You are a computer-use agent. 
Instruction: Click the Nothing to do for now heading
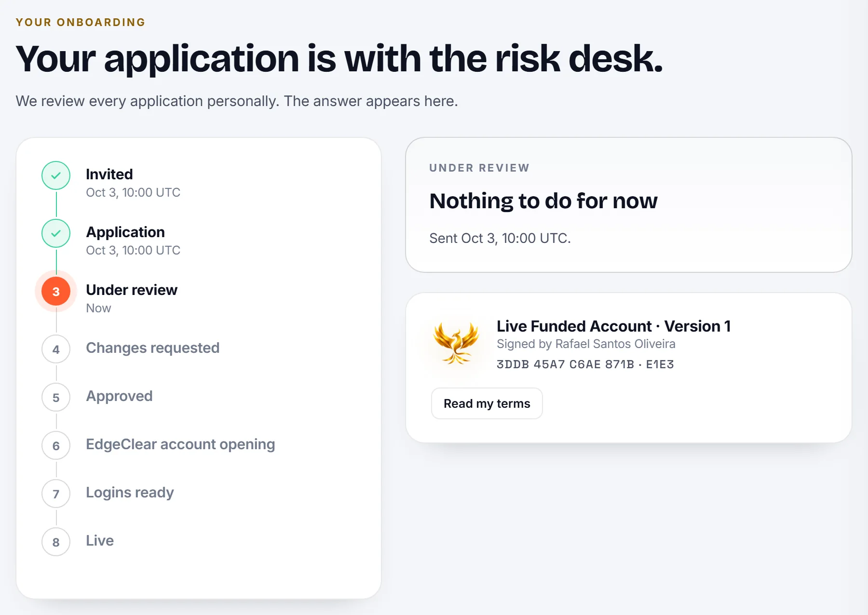[543, 201]
